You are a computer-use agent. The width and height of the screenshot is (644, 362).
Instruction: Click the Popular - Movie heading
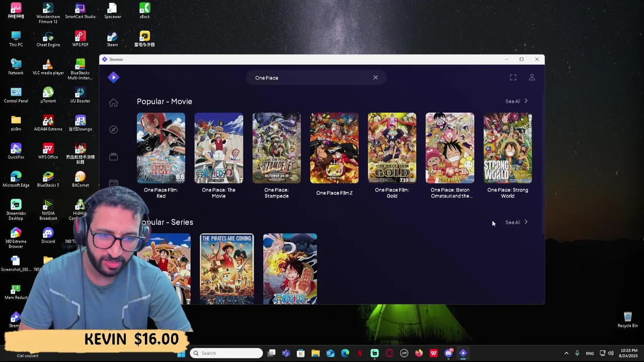(x=165, y=101)
